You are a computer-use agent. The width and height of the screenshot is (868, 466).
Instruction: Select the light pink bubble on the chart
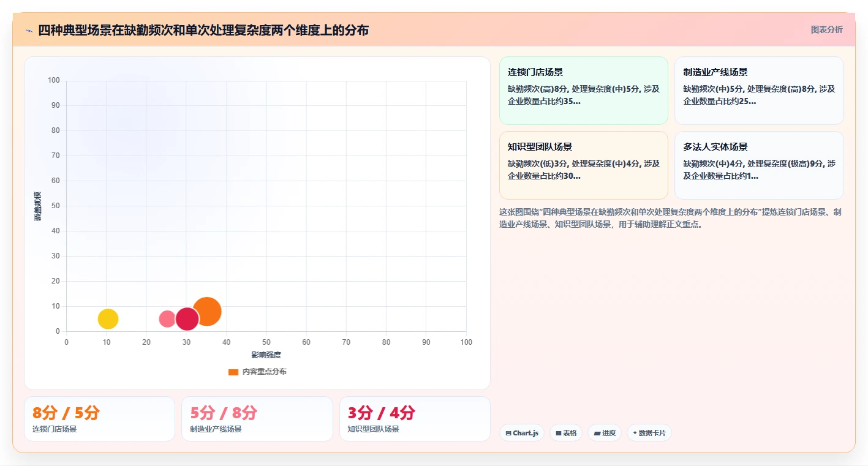tap(166, 319)
